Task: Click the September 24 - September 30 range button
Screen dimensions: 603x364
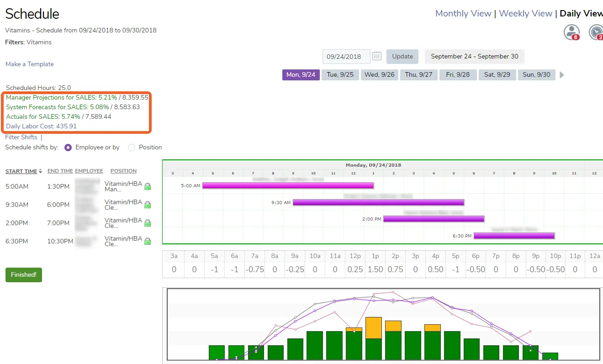Action: pos(475,57)
